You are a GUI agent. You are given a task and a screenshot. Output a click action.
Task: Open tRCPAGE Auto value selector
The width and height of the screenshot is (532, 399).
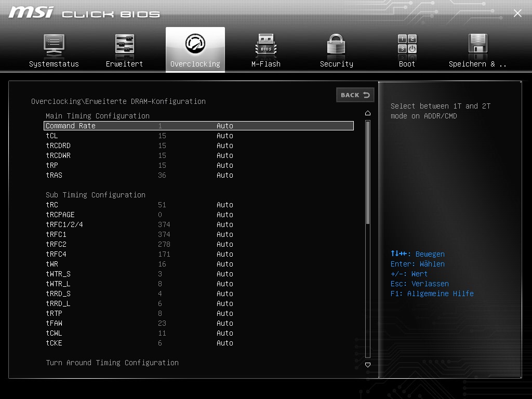tap(224, 215)
